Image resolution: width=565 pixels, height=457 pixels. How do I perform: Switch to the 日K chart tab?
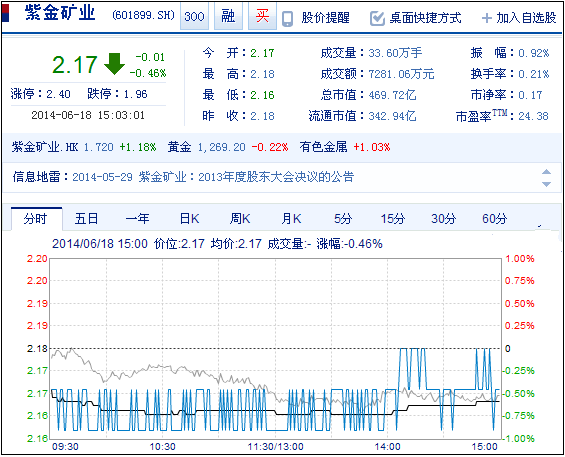click(190, 219)
